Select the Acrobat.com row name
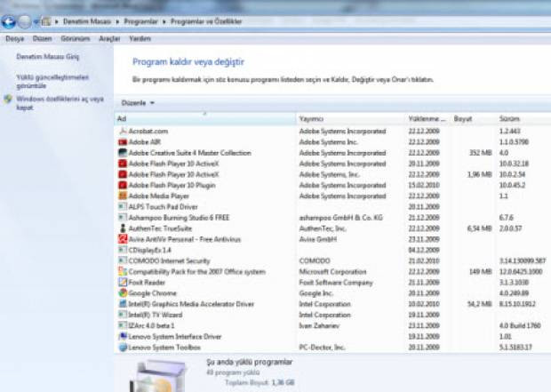The width and height of the screenshot is (551, 392). (148, 132)
